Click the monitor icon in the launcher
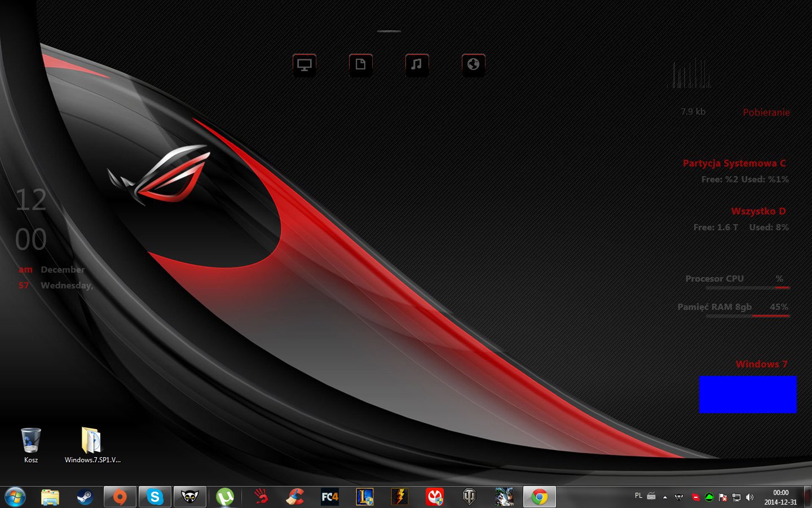The width and height of the screenshot is (812, 508). point(304,65)
